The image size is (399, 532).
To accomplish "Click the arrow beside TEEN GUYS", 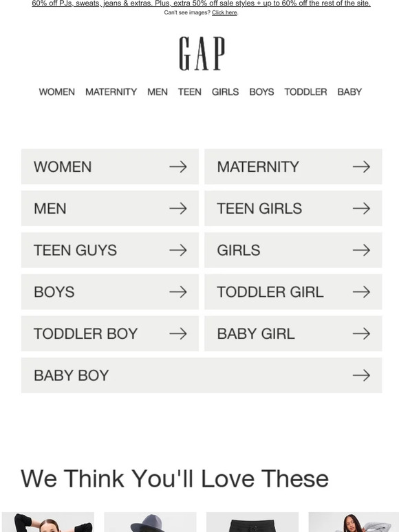I will point(178,250).
